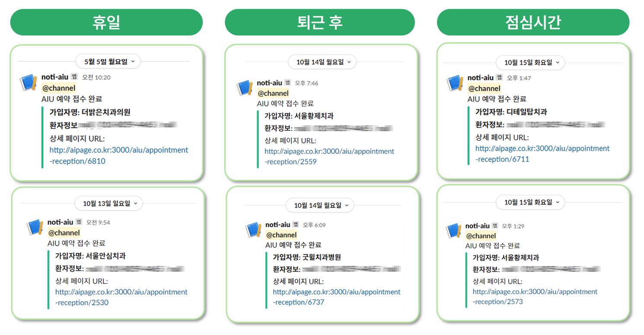
Task: Open noti-aiu avatar on the 오후 1:29 message
Action: 453,231
